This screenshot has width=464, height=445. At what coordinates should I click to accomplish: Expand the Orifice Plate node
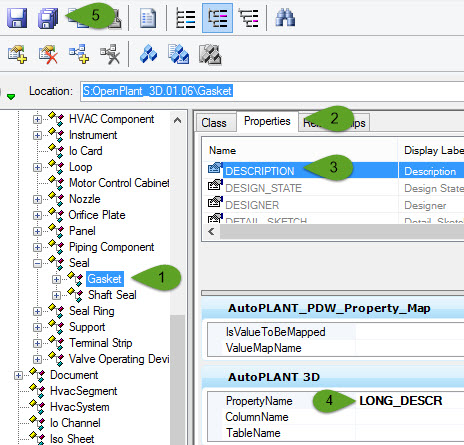[37, 215]
